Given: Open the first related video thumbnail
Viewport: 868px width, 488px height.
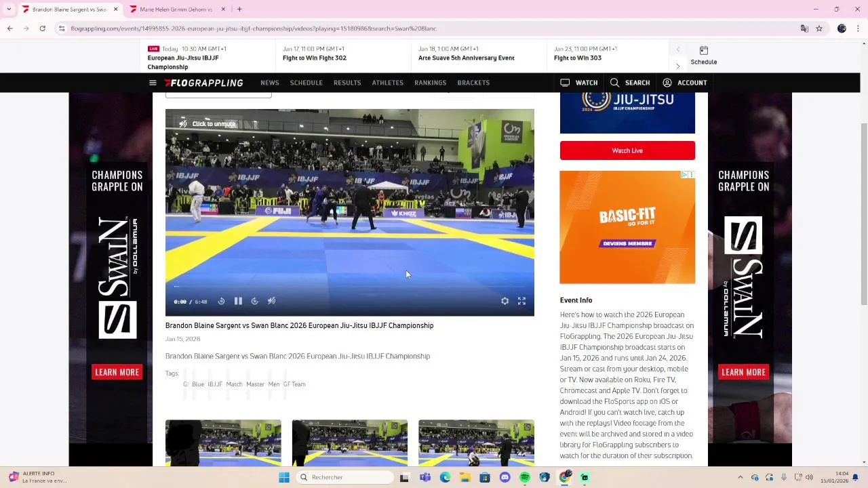Looking at the screenshot, I should (x=223, y=443).
